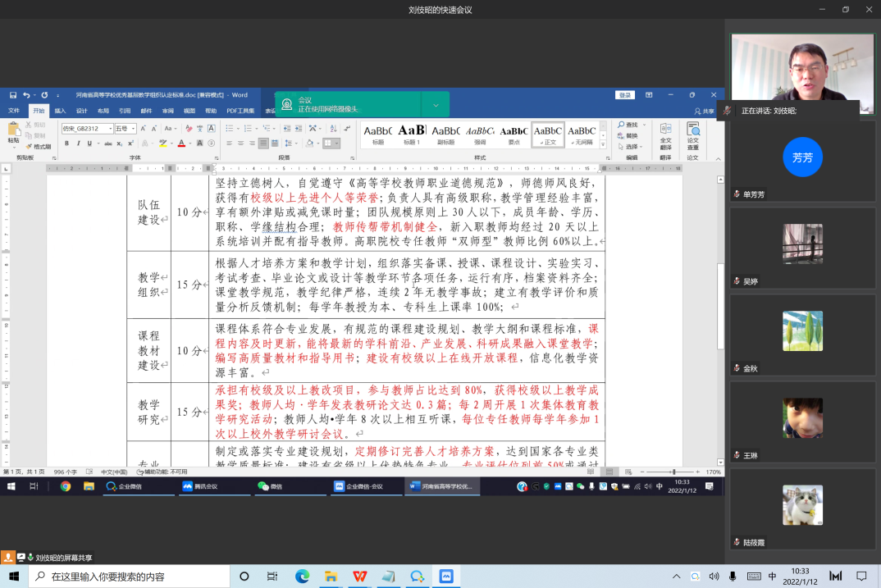
Task: Toggle superscript formatting
Action: [x=130, y=144]
